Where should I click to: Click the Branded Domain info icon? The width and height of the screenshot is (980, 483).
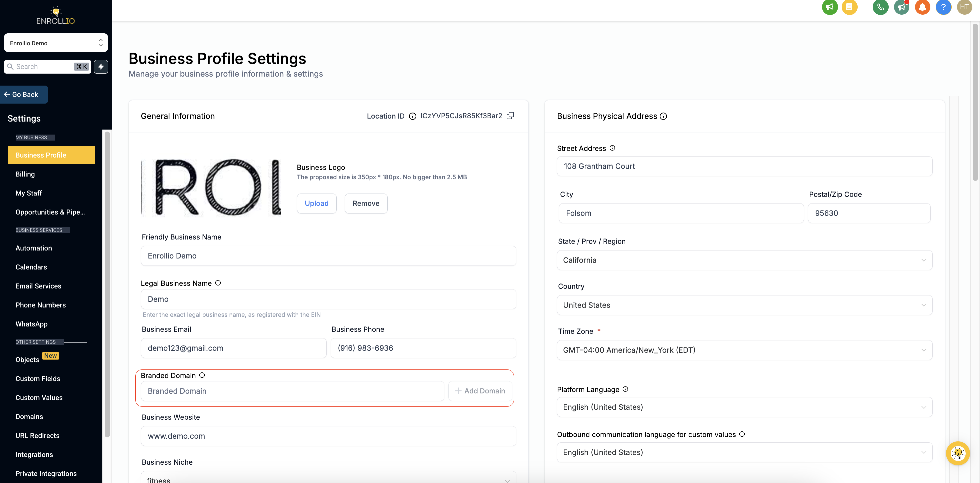(x=202, y=375)
